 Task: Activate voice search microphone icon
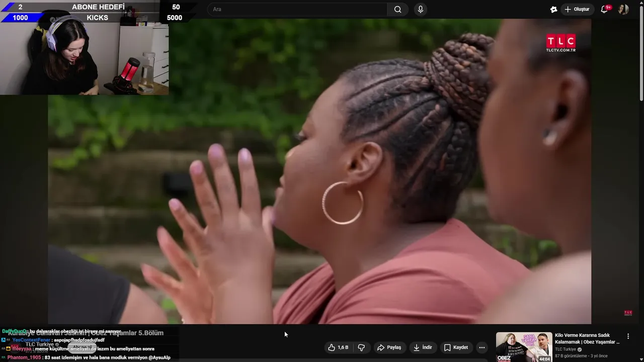coord(421,9)
